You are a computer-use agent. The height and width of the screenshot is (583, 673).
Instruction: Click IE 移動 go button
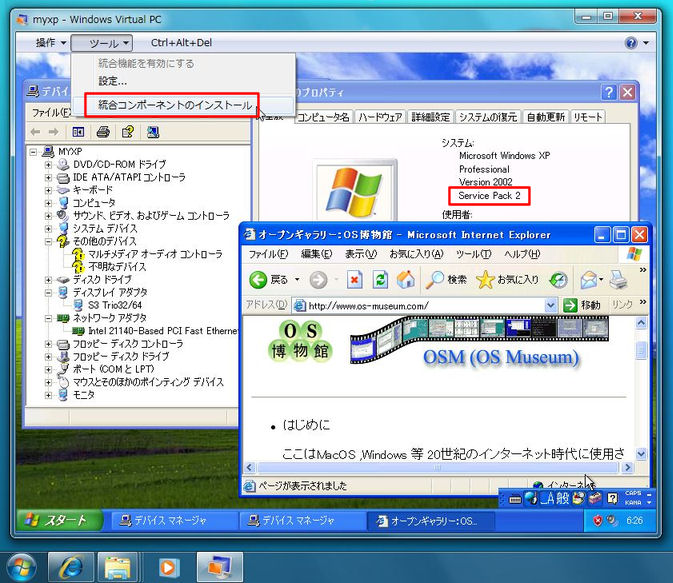click(x=582, y=305)
